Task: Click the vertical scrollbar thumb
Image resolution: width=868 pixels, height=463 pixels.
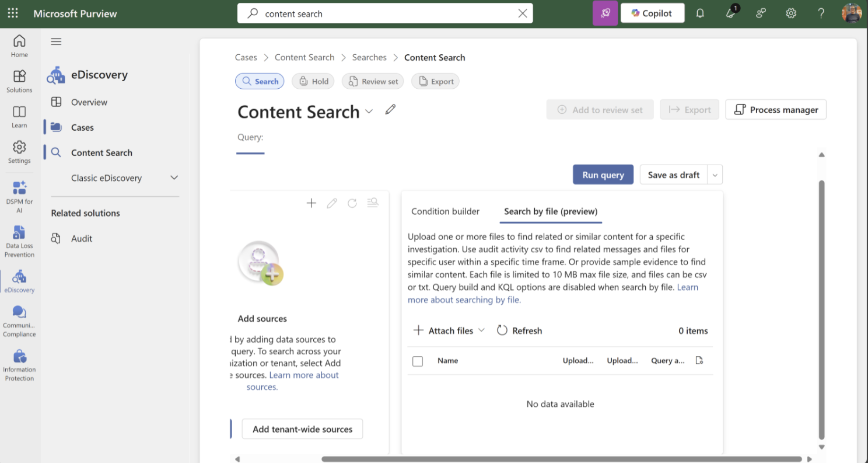Action: [x=821, y=309]
